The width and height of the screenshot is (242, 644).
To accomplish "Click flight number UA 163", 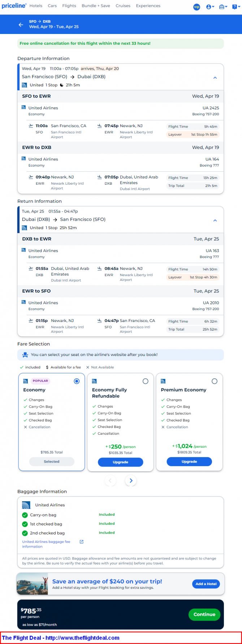I will [212, 251].
